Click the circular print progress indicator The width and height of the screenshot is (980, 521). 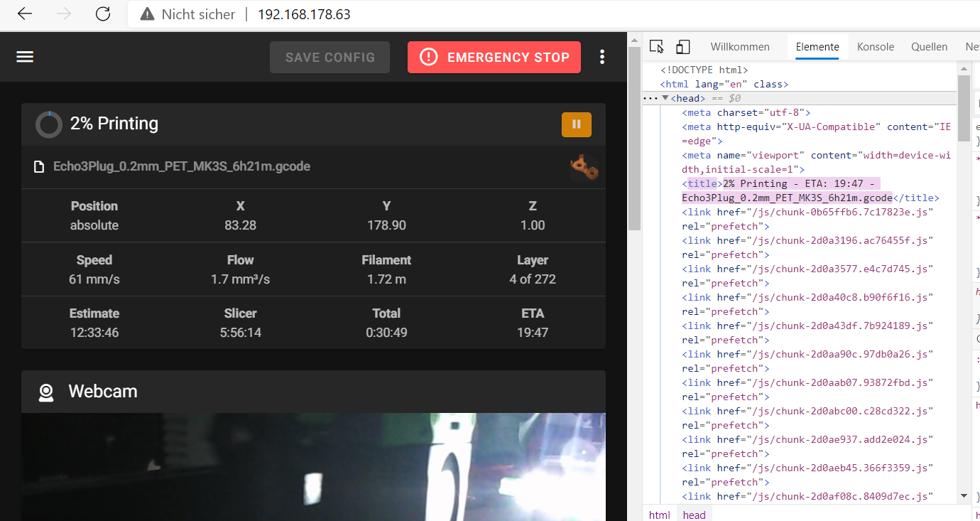click(x=49, y=124)
